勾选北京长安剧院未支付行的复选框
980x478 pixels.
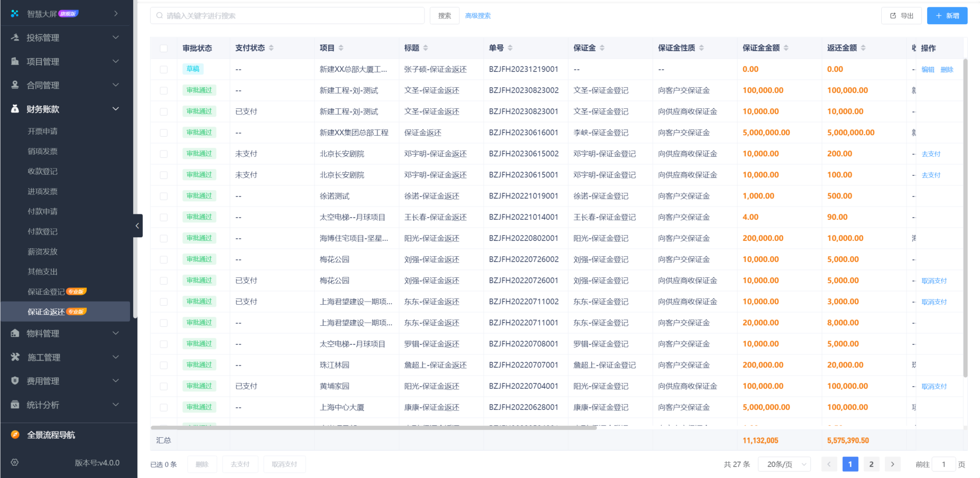(164, 154)
